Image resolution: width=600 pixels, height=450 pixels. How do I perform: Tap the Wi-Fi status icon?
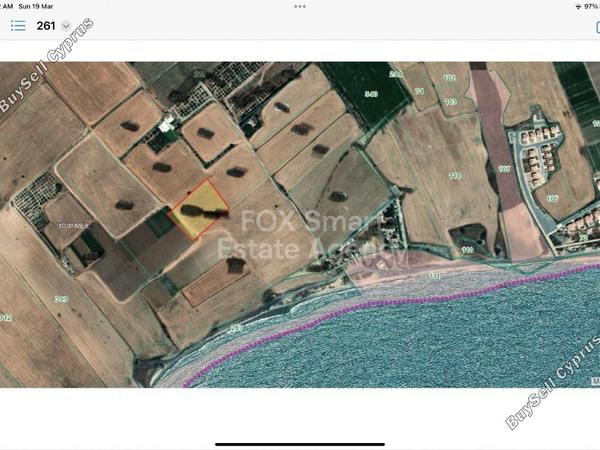point(578,7)
